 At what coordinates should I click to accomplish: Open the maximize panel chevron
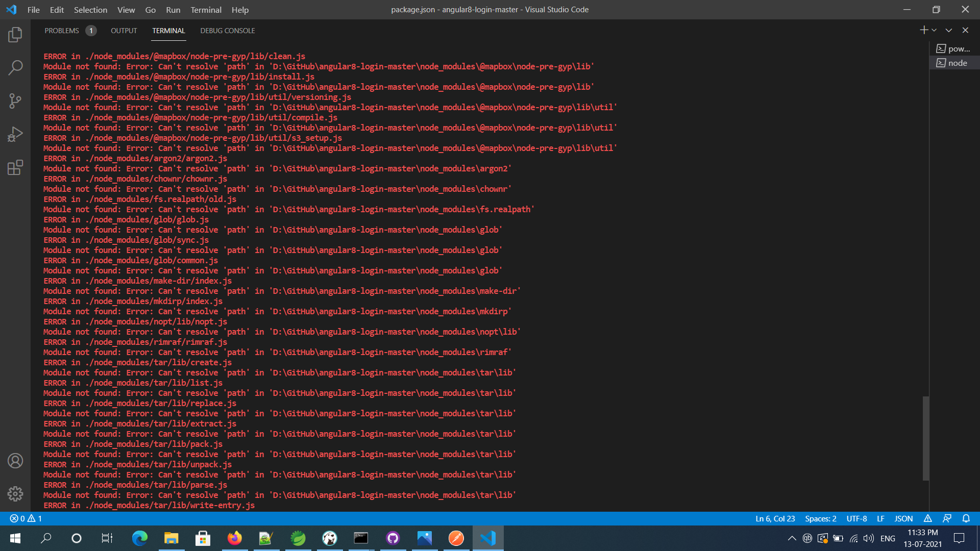coord(948,30)
